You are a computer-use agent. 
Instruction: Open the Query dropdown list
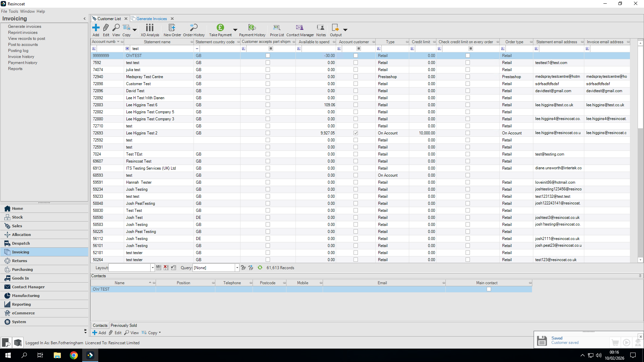coord(237,267)
